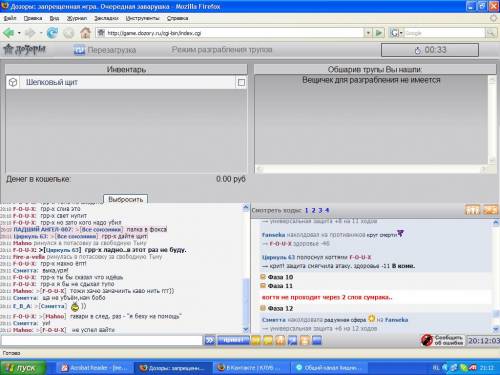Open the Закладки menu

tap(106, 18)
